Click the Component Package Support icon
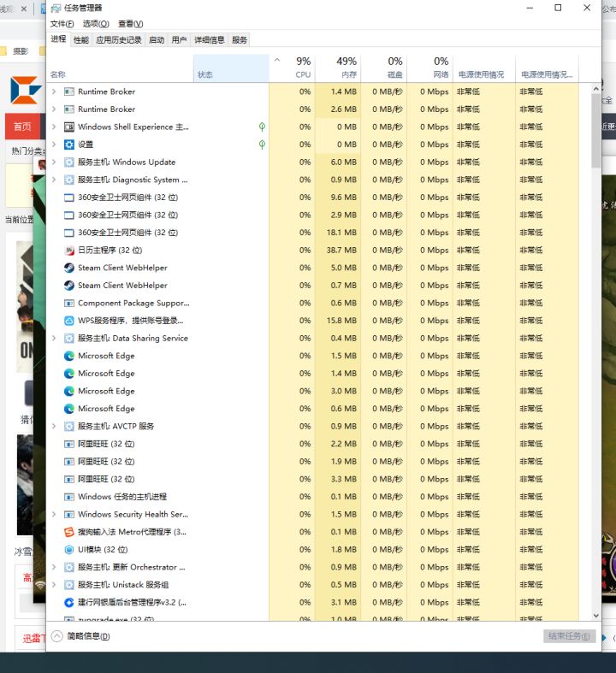The image size is (616, 673). [68, 303]
